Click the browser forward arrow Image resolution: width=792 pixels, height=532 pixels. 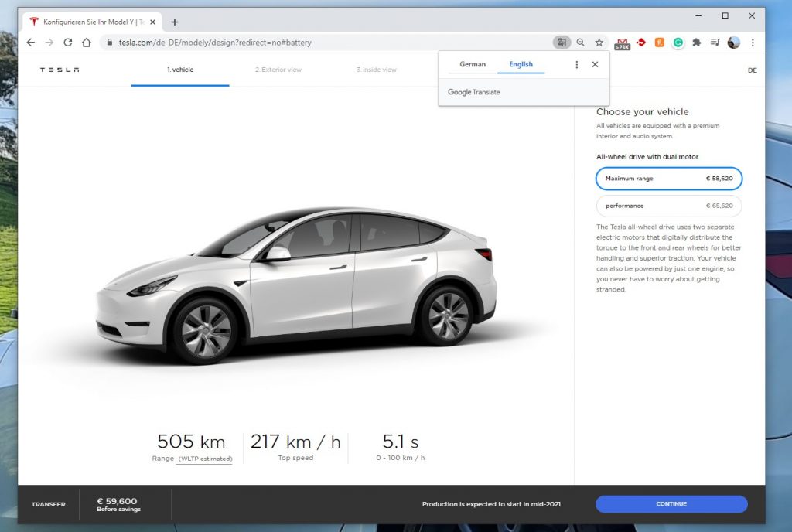[x=49, y=43]
